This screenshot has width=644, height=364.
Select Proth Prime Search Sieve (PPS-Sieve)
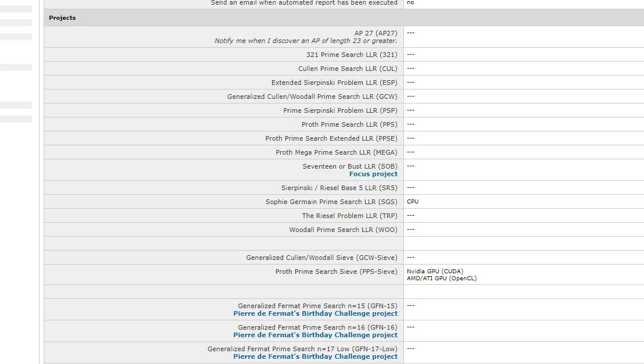tap(337, 272)
